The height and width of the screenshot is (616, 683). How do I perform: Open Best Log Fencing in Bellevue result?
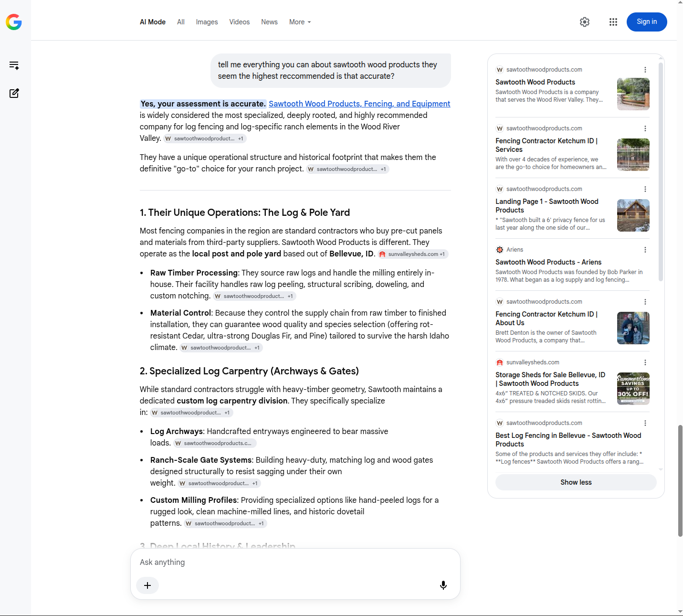[568, 440]
